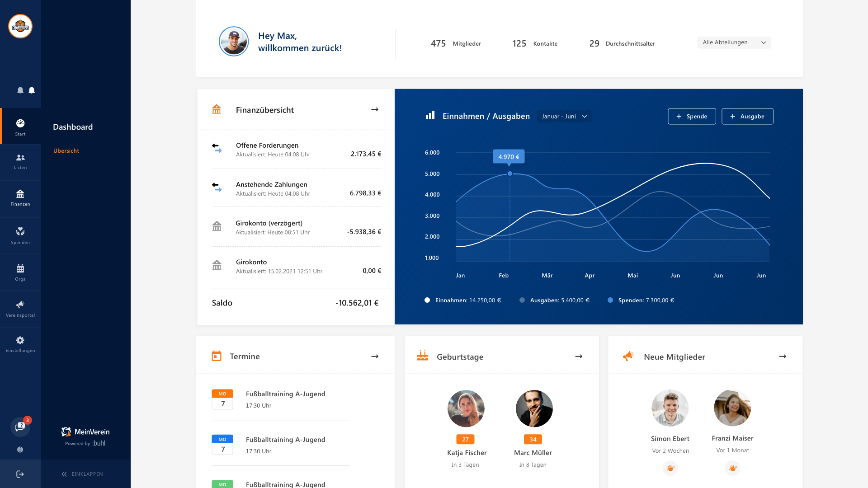Open support chat icon with badge

click(x=20, y=427)
